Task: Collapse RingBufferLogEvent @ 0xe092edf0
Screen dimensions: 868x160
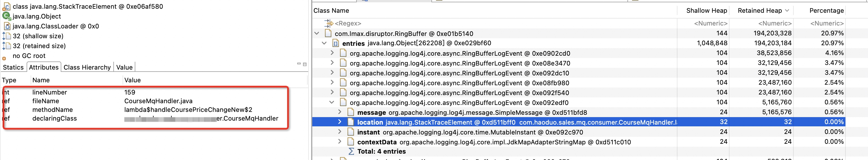Action: (332, 102)
